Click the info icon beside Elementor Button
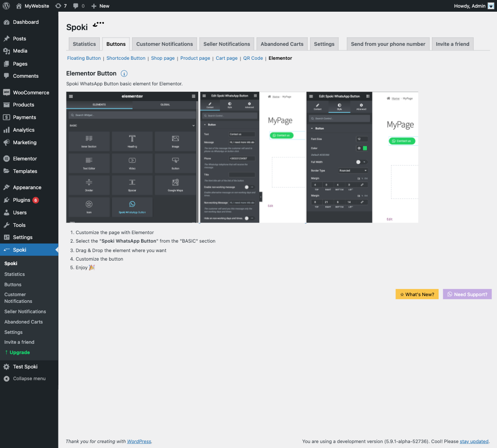 [x=124, y=74]
